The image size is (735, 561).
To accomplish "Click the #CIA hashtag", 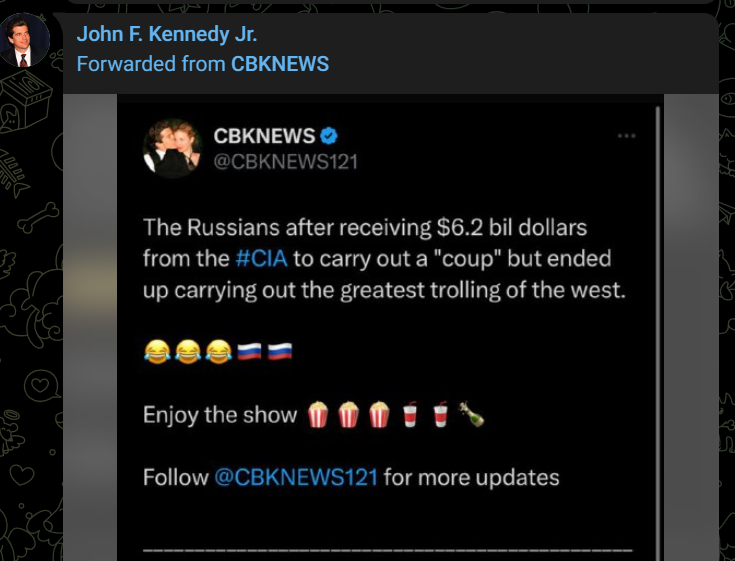I will 262,259.
